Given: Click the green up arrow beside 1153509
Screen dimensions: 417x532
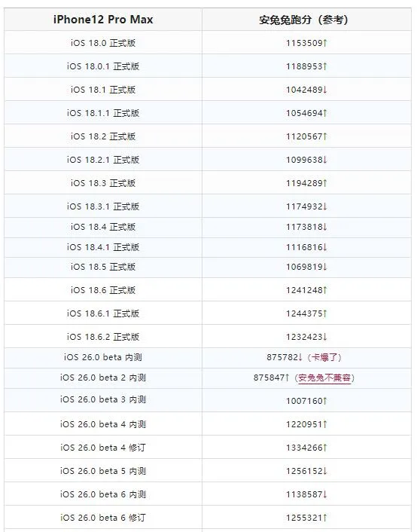Looking at the screenshot, I should click(x=324, y=43).
